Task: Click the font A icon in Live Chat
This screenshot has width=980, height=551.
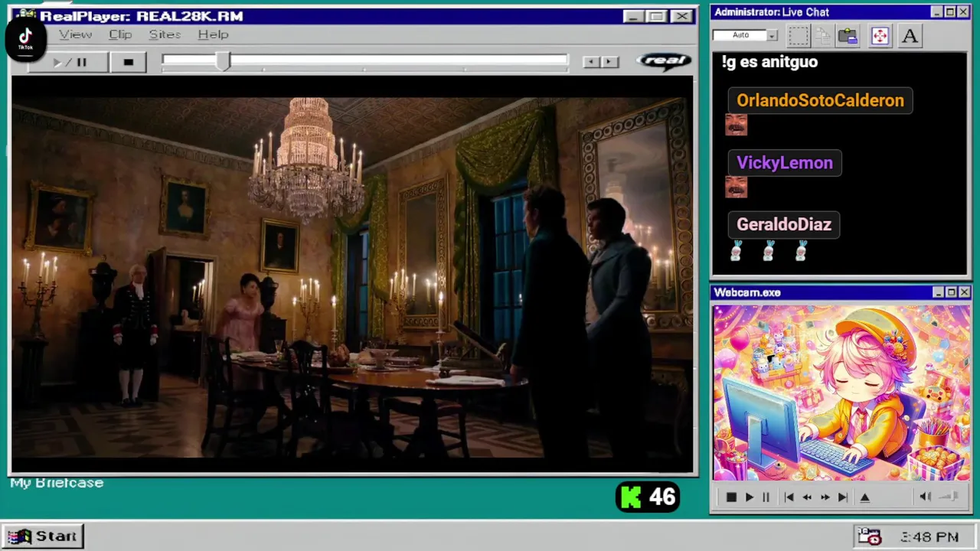Action: 910,35
